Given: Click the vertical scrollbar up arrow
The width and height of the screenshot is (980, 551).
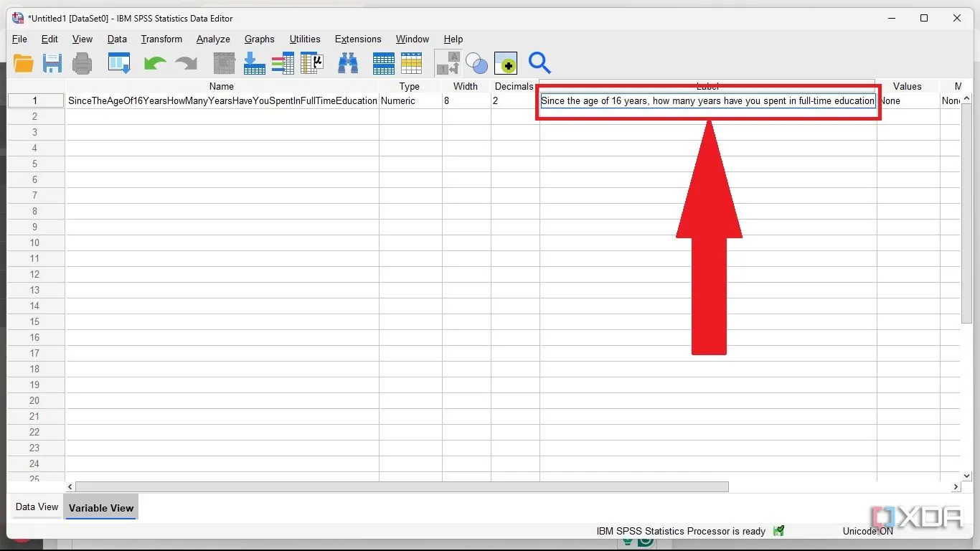Looking at the screenshot, I should click(x=966, y=98).
